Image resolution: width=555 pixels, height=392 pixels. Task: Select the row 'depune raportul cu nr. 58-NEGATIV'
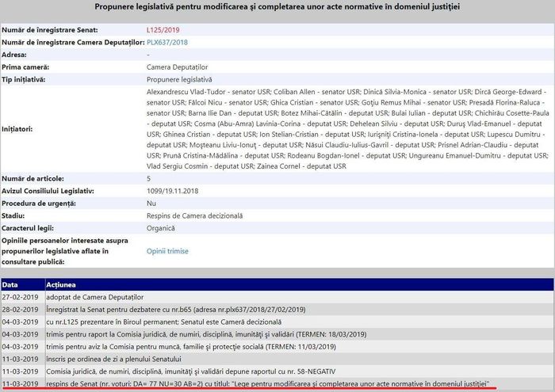click(x=300, y=371)
